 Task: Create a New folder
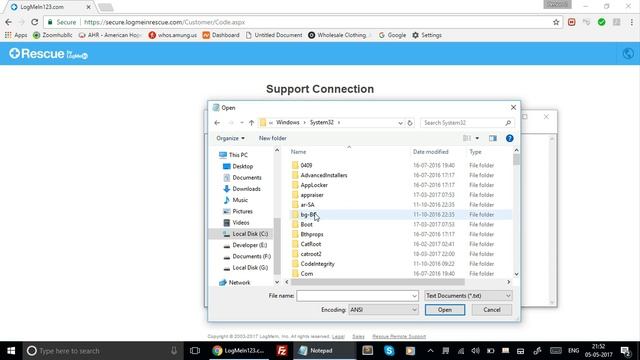273,138
